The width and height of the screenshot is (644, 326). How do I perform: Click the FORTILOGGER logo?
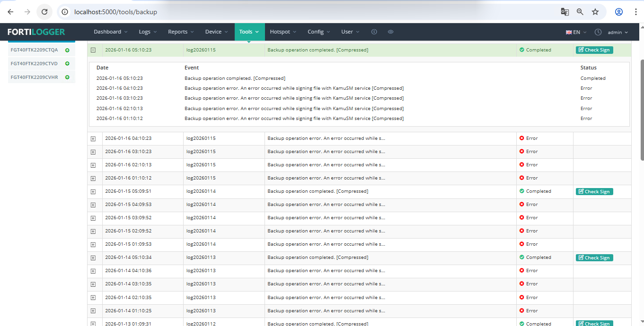[x=36, y=32]
